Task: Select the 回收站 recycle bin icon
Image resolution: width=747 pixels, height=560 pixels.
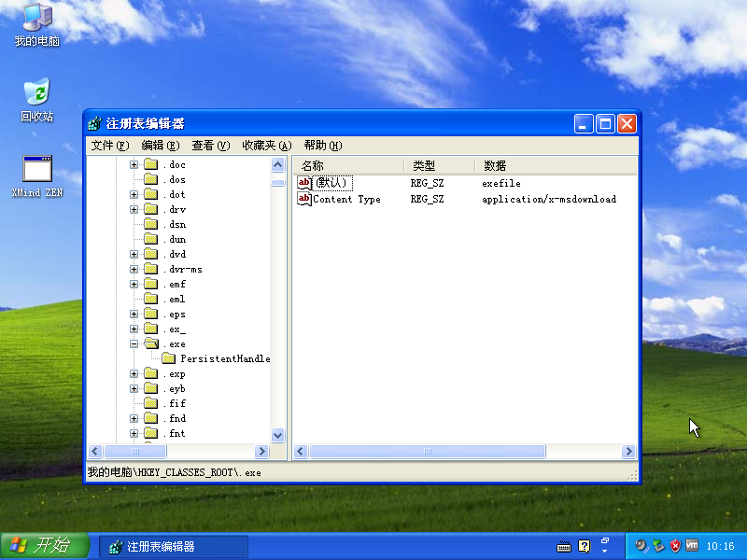Action: click(37, 101)
